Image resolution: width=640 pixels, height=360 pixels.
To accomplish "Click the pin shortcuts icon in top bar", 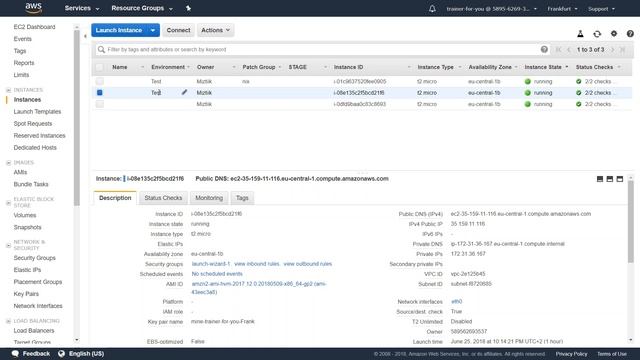I will [x=188, y=8].
